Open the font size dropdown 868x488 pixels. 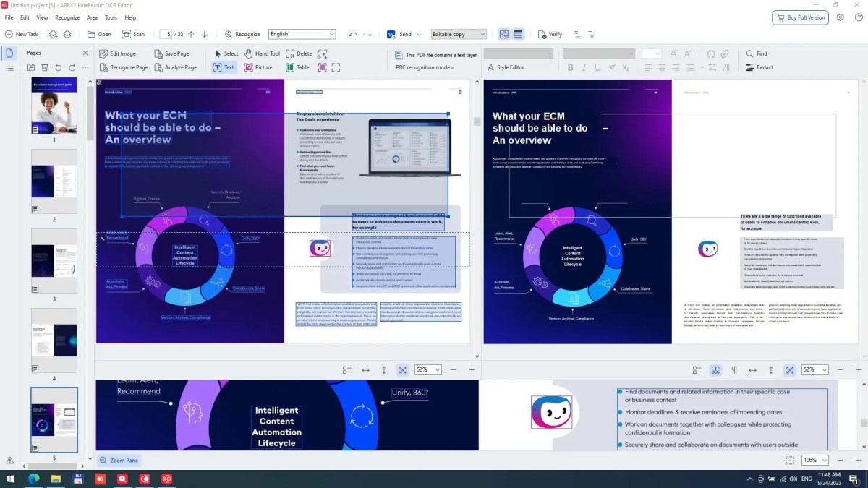tap(652, 53)
